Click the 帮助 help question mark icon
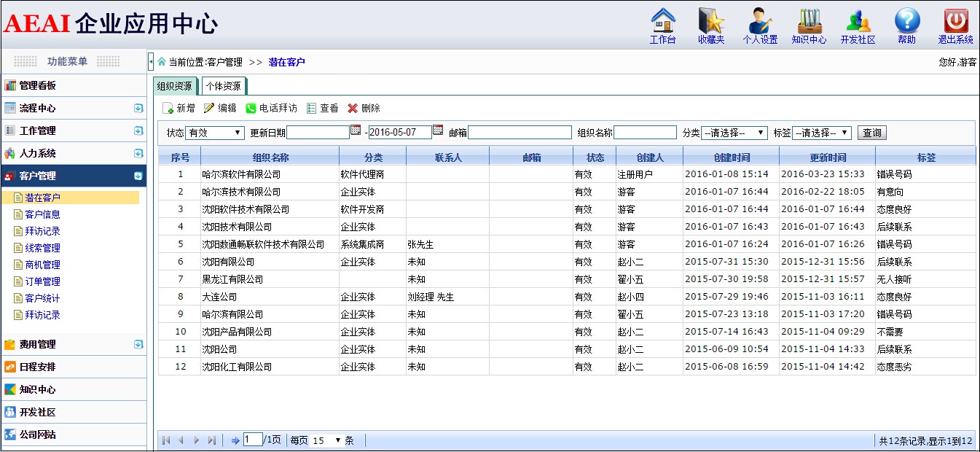The width and height of the screenshot is (980, 452). [x=906, y=21]
